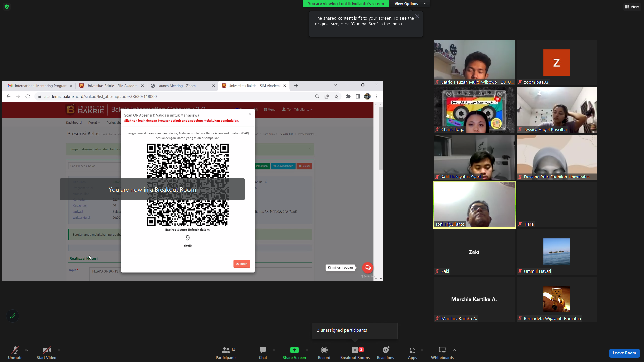The width and height of the screenshot is (644, 362).
Task: Open the browser extensions puzzle icon
Action: point(348,97)
